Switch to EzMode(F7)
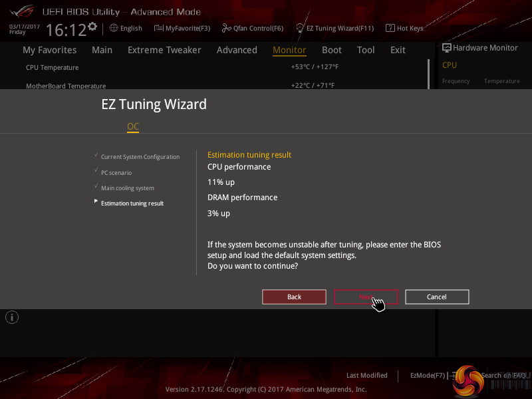The image size is (532, 399). tap(428, 375)
